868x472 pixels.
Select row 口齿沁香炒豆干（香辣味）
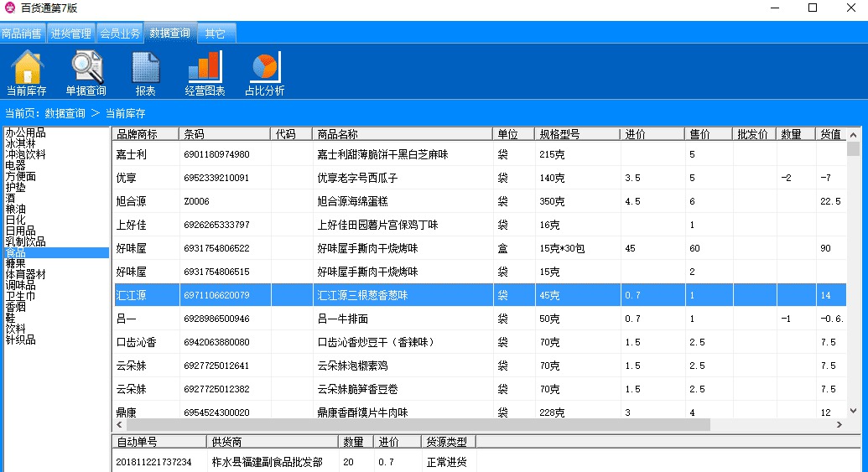480,342
